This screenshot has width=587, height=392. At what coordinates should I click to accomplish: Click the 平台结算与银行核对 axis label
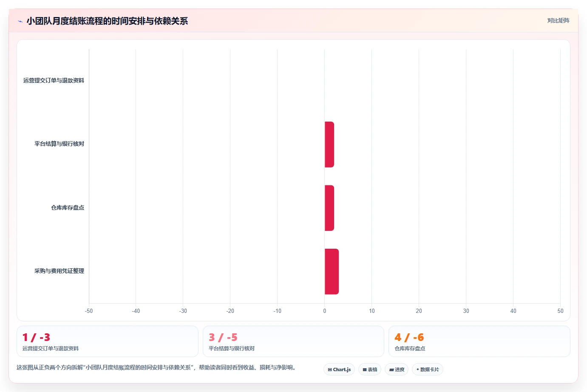click(59, 144)
